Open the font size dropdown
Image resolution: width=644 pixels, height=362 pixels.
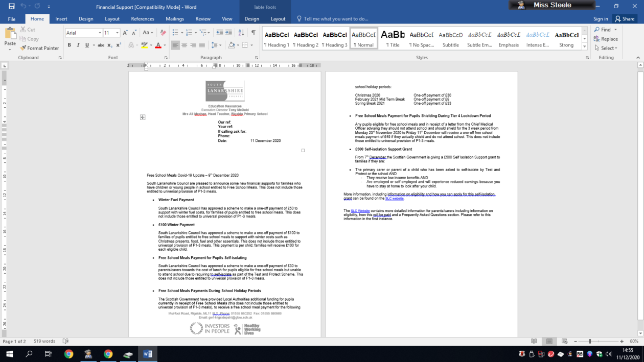(x=118, y=33)
